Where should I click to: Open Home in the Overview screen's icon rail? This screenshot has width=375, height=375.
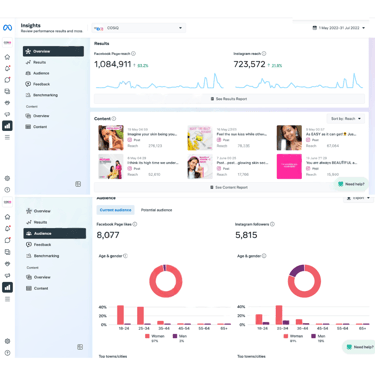click(x=7, y=57)
